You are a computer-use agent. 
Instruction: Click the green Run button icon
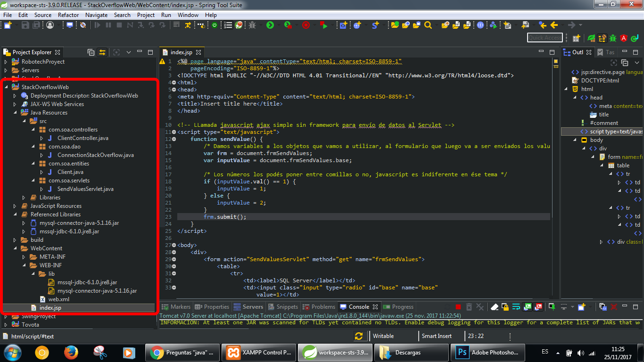click(270, 25)
